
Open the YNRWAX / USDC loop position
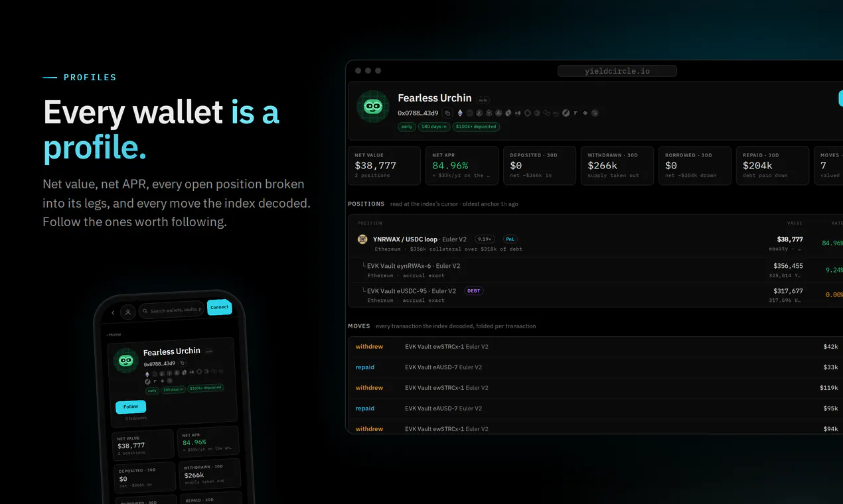(x=595, y=243)
